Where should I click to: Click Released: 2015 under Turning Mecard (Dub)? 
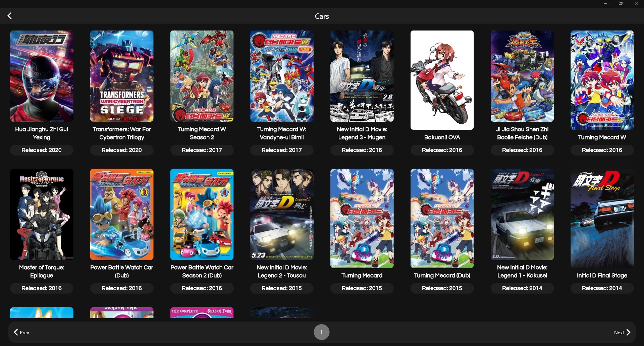[442, 288]
